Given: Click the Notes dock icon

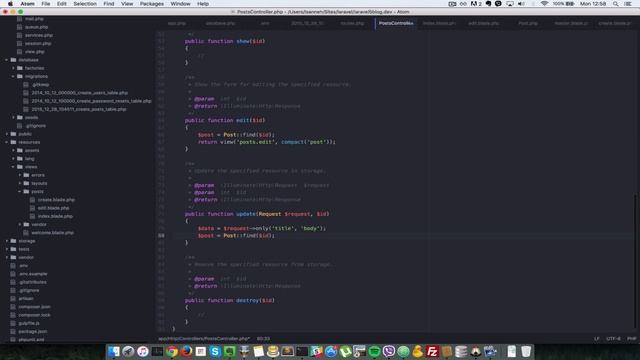Looking at the screenshot, I should pos(258,351).
